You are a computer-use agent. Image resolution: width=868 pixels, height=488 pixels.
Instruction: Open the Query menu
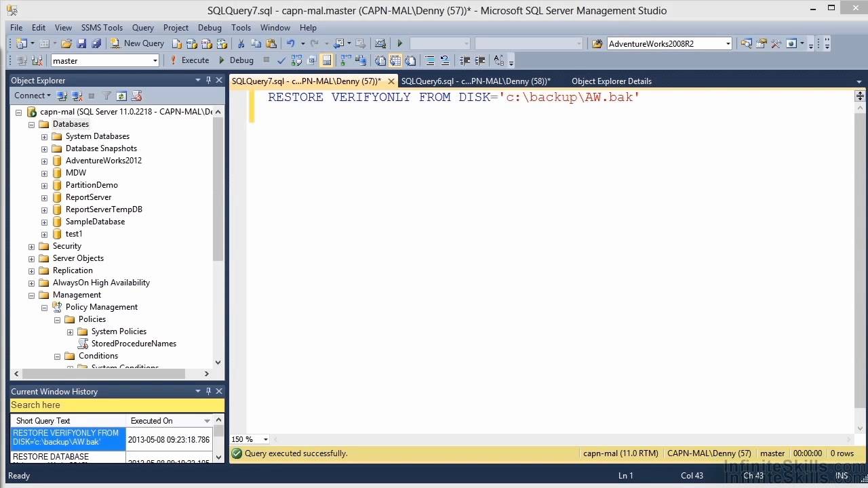coord(143,28)
